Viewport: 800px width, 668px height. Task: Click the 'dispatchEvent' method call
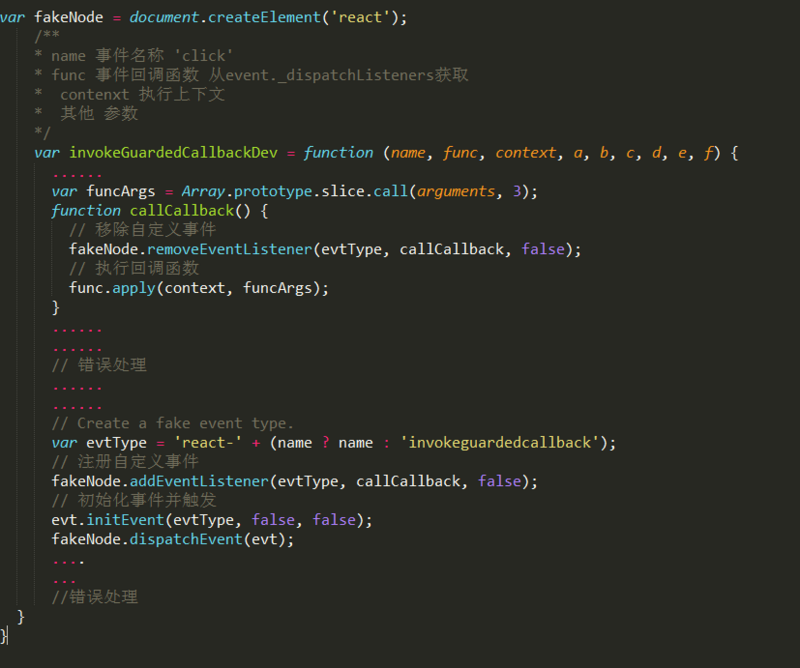pyautogui.click(x=186, y=539)
